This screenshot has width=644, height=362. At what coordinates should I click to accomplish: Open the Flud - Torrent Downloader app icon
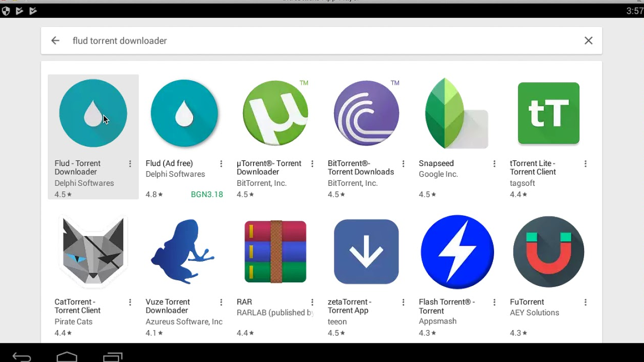[x=93, y=113]
